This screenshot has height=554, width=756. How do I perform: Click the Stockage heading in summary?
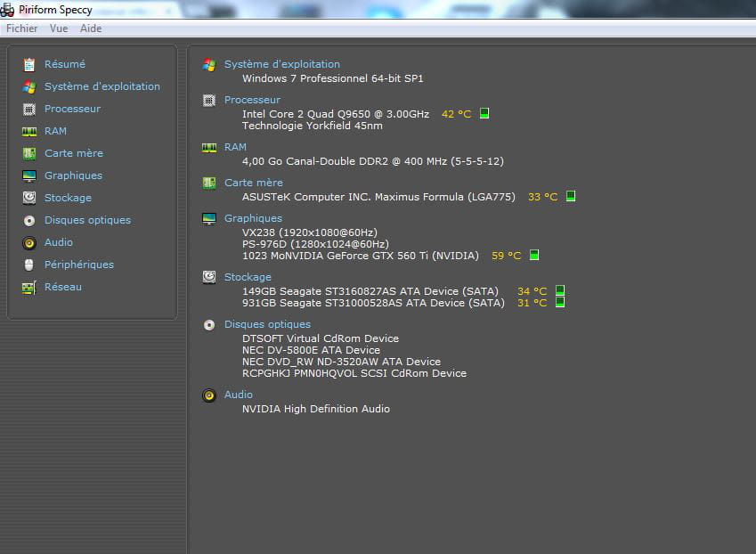tap(248, 277)
